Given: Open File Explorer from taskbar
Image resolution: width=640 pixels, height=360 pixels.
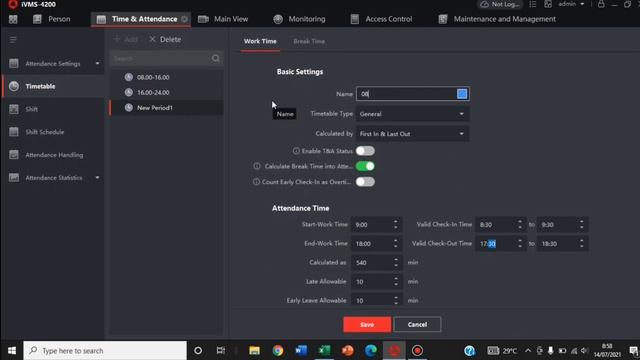Looking at the screenshot, I should point(254,351).
